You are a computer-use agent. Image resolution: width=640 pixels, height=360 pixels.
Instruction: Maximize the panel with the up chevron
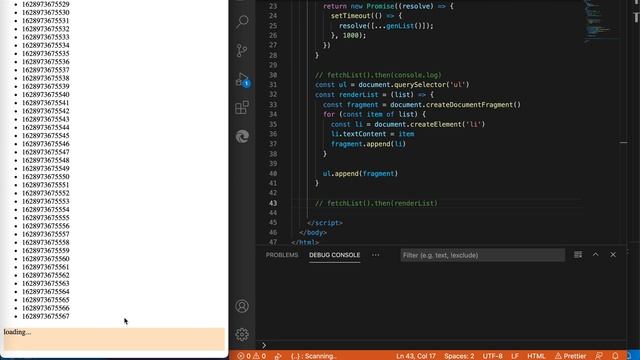[x=596, y=255]
